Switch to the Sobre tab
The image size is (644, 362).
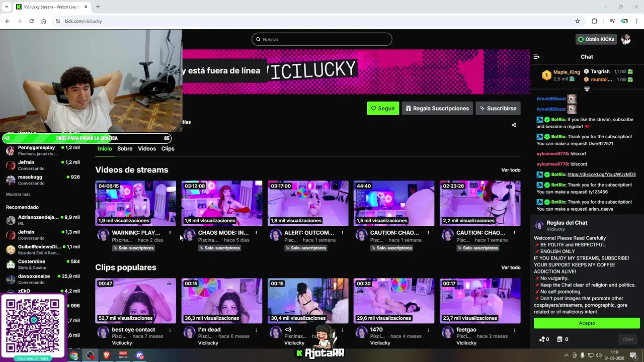(125, 149)
